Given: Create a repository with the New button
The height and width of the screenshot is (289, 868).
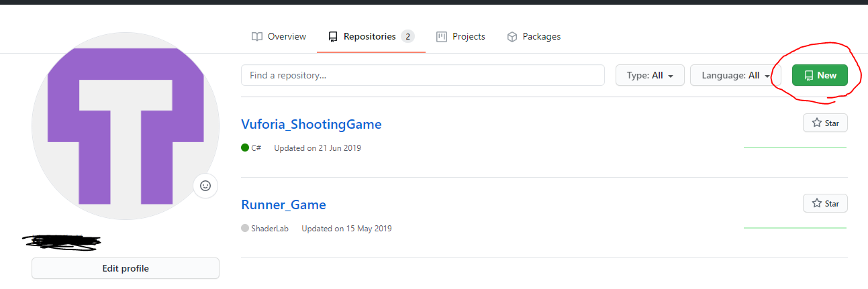Looking at the screenshot, I should (x=820, y=75).
